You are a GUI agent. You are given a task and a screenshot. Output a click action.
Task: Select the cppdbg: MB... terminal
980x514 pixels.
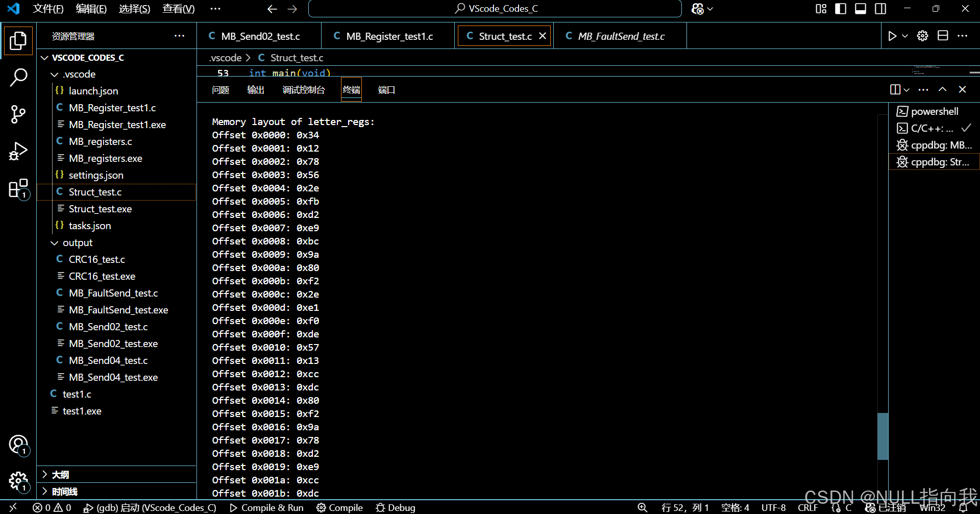click(x=934, y=145)
